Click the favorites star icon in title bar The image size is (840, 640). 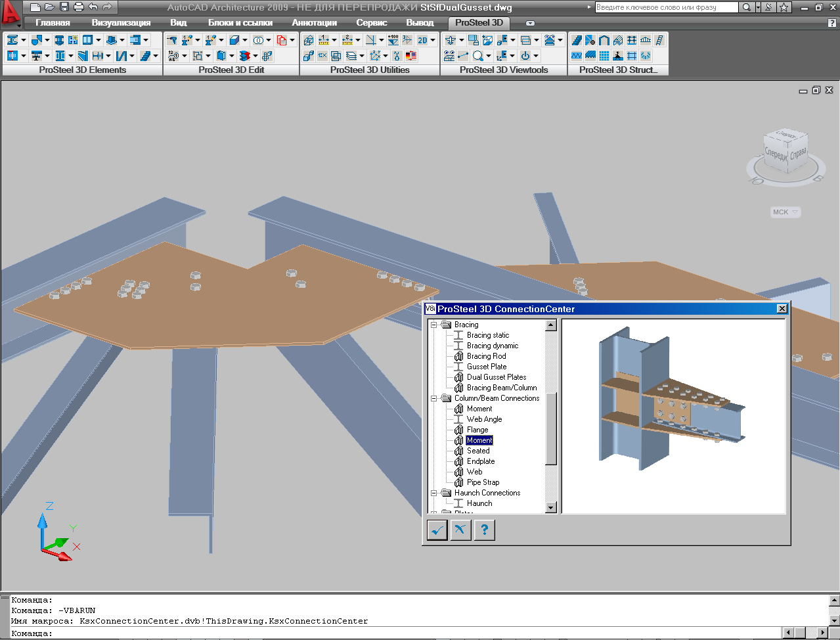tap(784, 7)
